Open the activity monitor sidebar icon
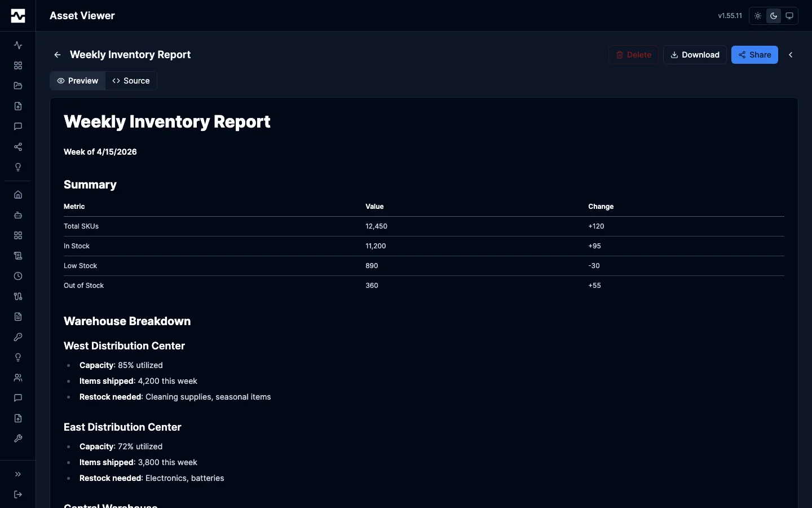Screen dimensions: 812x508 (17, 45)
